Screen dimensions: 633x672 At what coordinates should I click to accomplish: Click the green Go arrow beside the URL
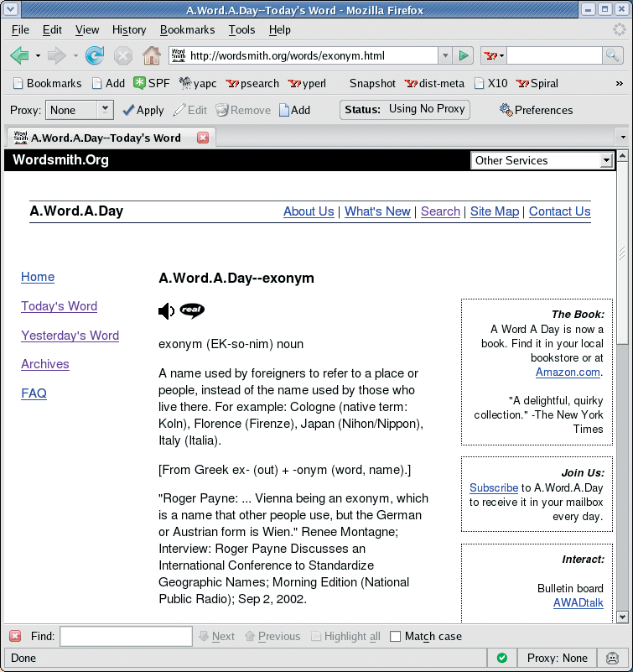[x=463, y=55]
